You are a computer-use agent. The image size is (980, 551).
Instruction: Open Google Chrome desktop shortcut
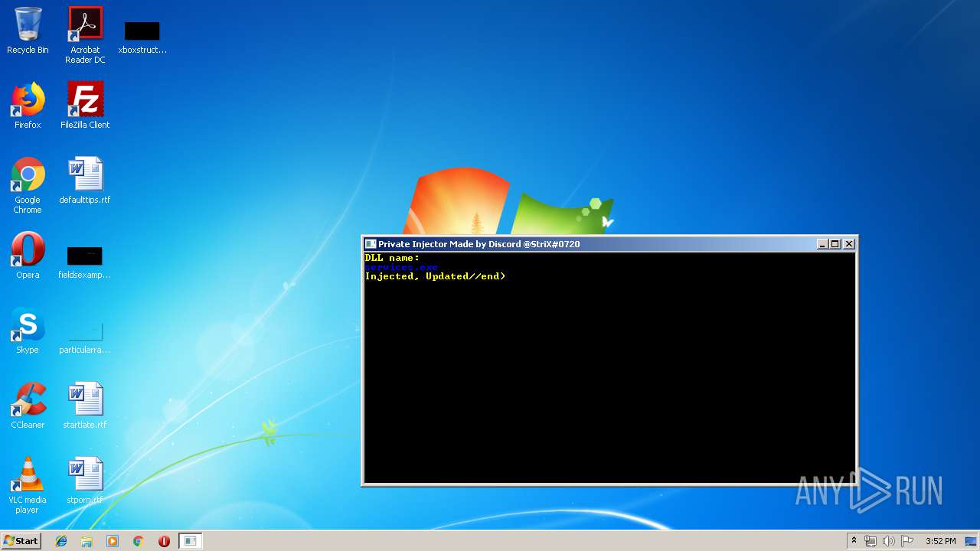click(x=28, y=185)
